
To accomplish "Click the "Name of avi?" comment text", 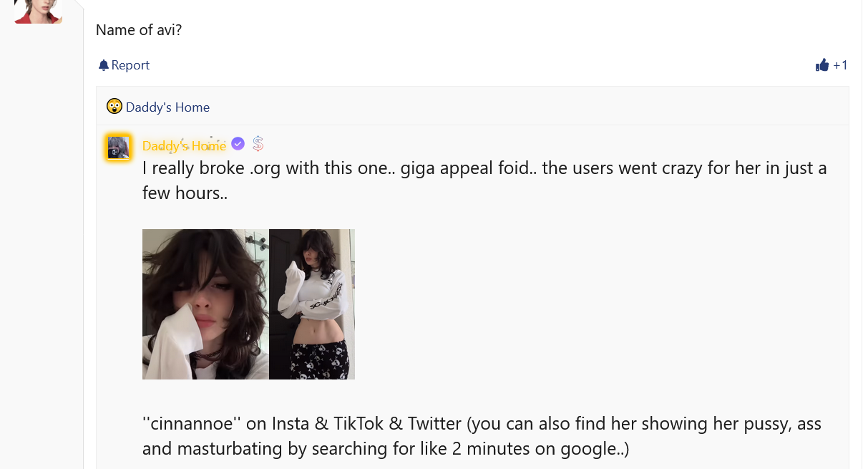I will pyautogui.click(x=139, y=30).
